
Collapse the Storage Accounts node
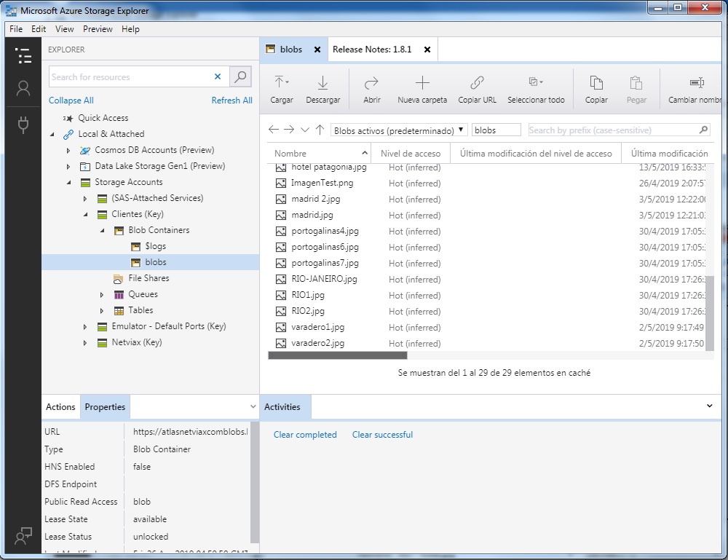click(69, 183)
